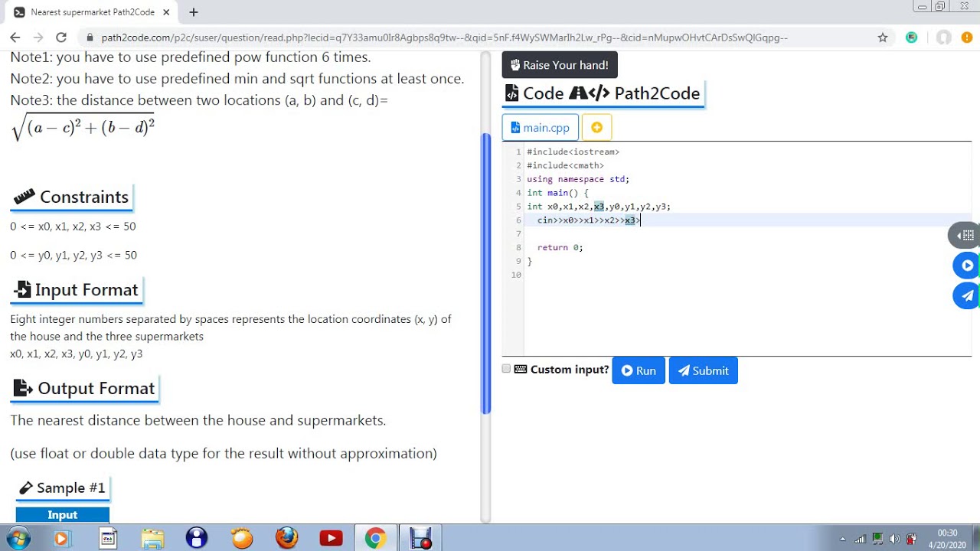This screenshot has width=980, height=551.
Task: Open the volume speaker tray icon
Action: [895, 539]
